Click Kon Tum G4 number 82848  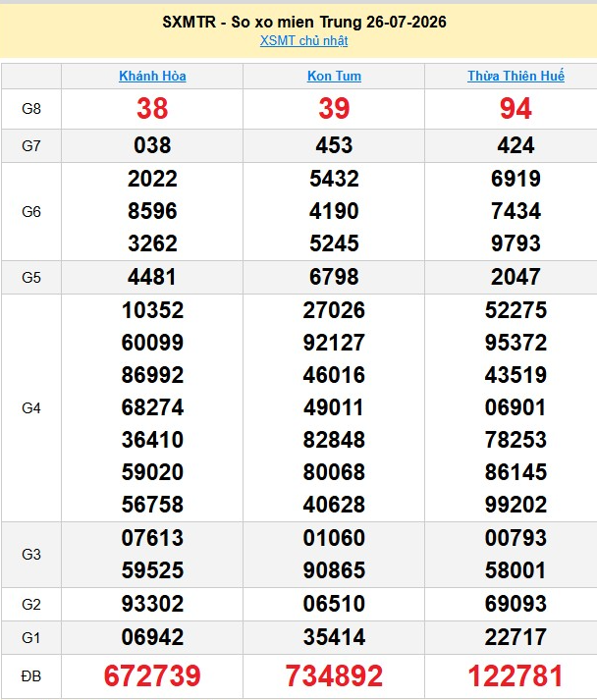click(x=334, y=439)
